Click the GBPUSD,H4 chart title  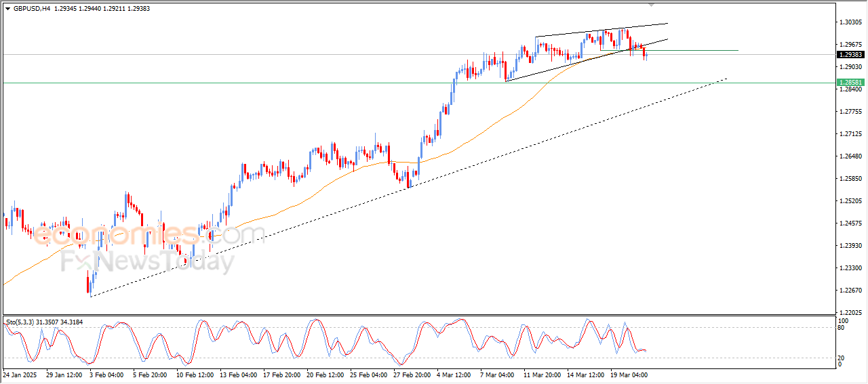point(32,8)
